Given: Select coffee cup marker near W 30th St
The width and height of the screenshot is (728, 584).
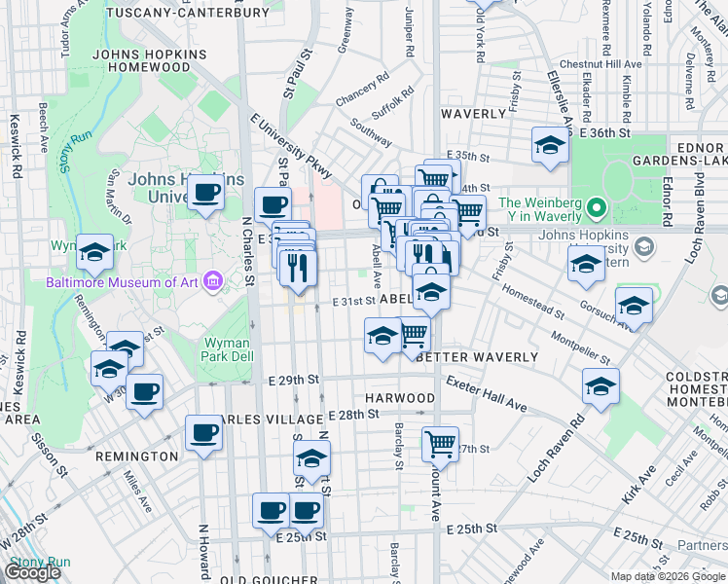Looking at the screenshot, I should point(144,394).
